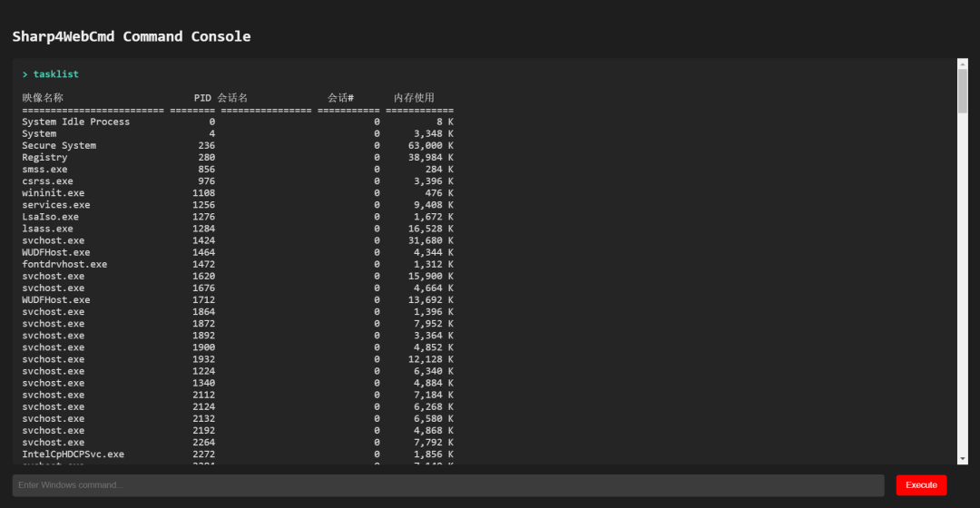Image resolution: width=980 pixels, height=508 pixels.
Task: Click PID value 1676
Action: (x=204, y=288)
